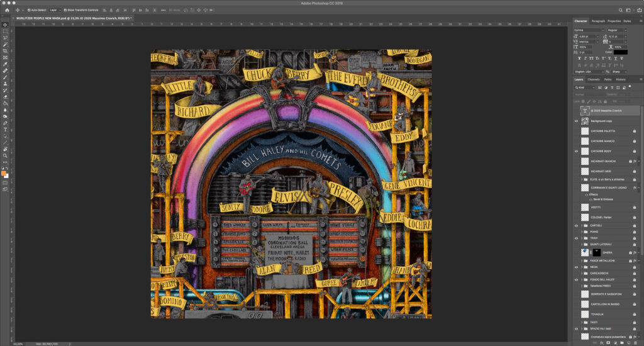Select the WURLITZER PEOPLE NEW MASK.psd document tab
644x346 pixels.
74,18
